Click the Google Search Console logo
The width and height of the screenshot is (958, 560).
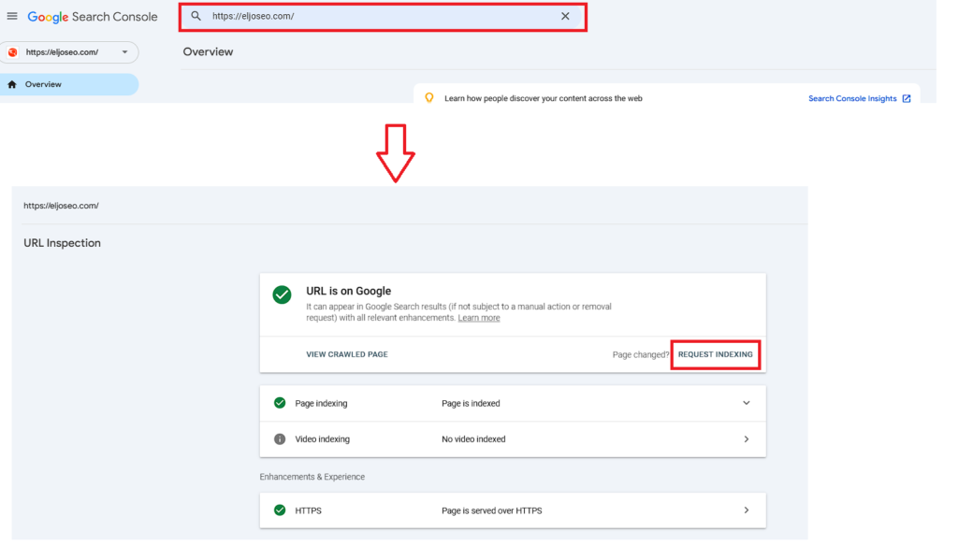click(x=93, y=17)
